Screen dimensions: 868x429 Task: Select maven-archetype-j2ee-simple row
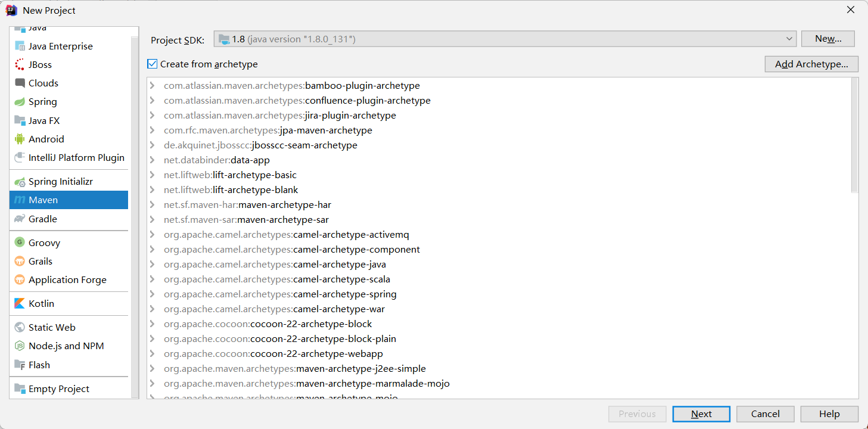coord(499,369)
